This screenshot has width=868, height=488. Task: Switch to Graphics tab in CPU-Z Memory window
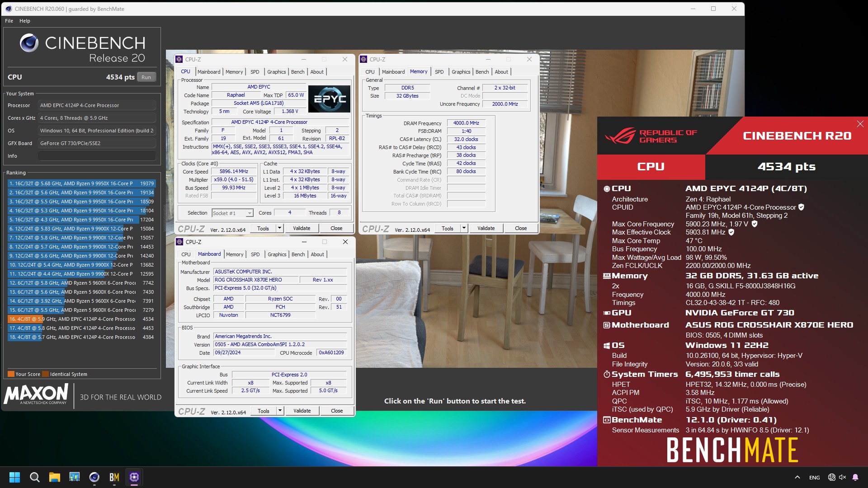click(x=461, y=72)
